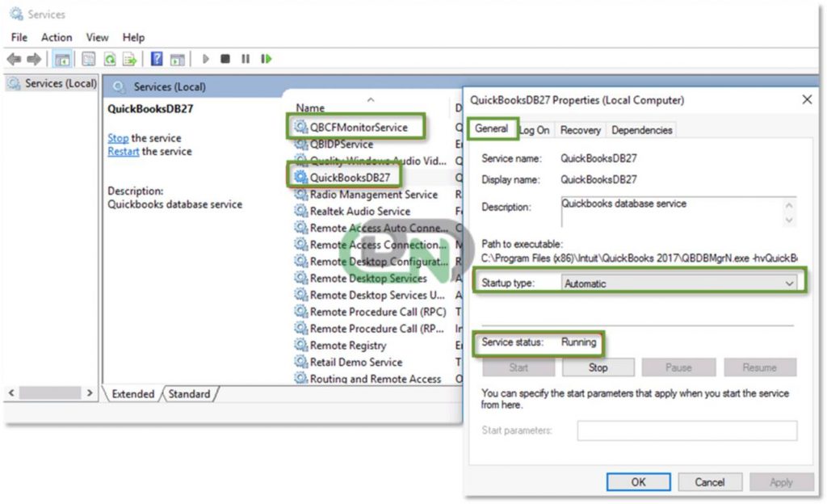Click the Apply button
This screenshot has width=827, height=504.
click(x=781, y=482)
